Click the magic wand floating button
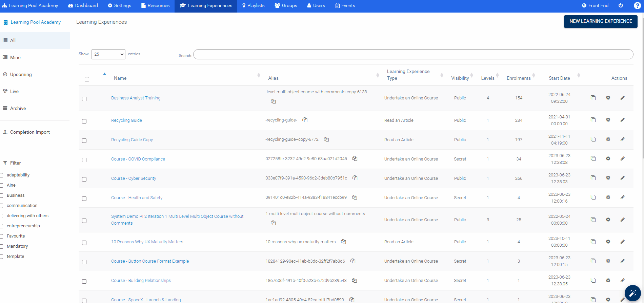644x303 pixels. coord(632,293)
